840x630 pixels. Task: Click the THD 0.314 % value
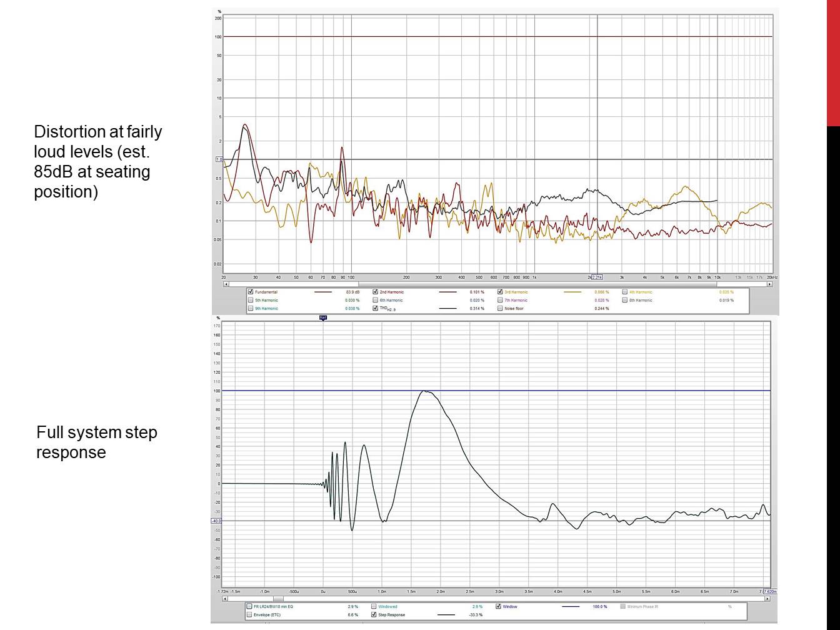[x=477, y=308]
